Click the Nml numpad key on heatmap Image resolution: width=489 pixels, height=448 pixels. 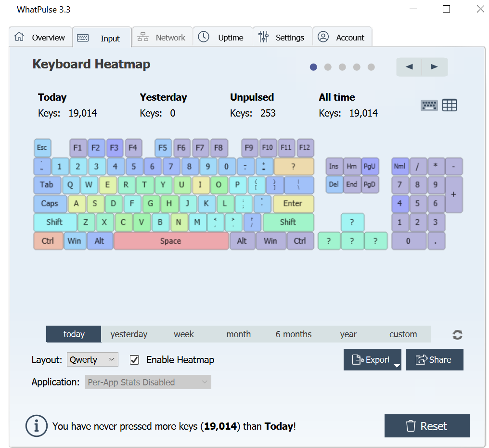tap(400, 166)
